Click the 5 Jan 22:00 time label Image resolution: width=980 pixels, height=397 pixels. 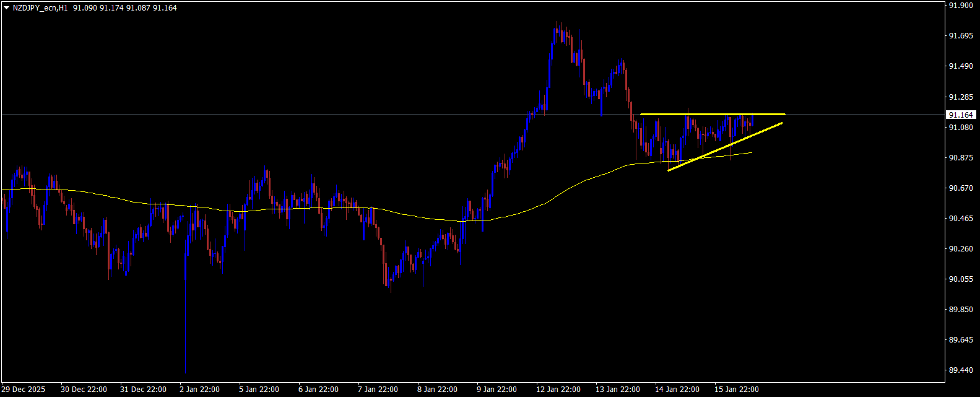(x=260, y=390)
